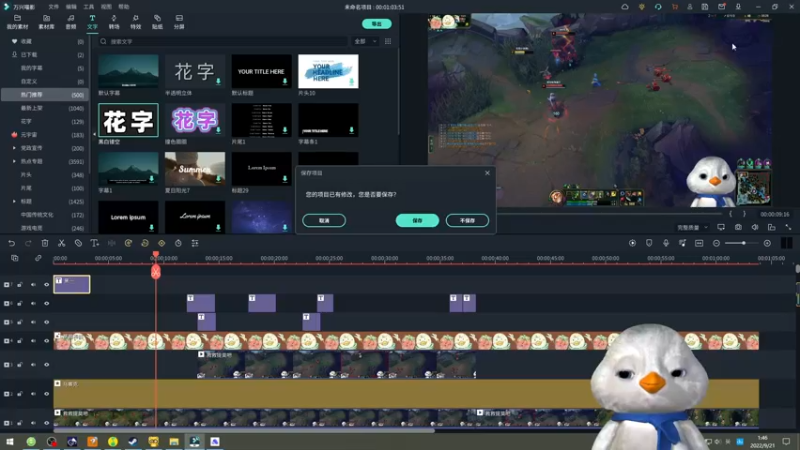800x450 pixels.
Task: Click the shopping cart icon in title bar
Action: 674,7
